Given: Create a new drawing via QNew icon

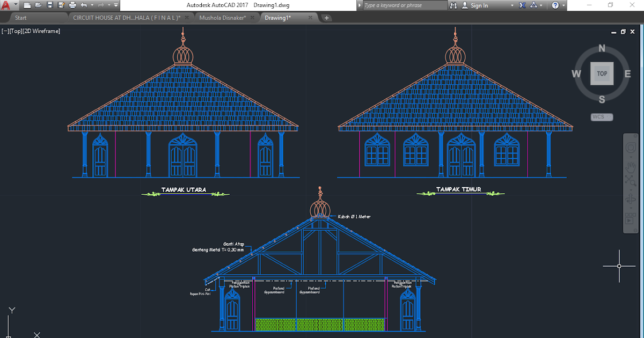Looking at the screenshot, I should click(x=27, y=5).
